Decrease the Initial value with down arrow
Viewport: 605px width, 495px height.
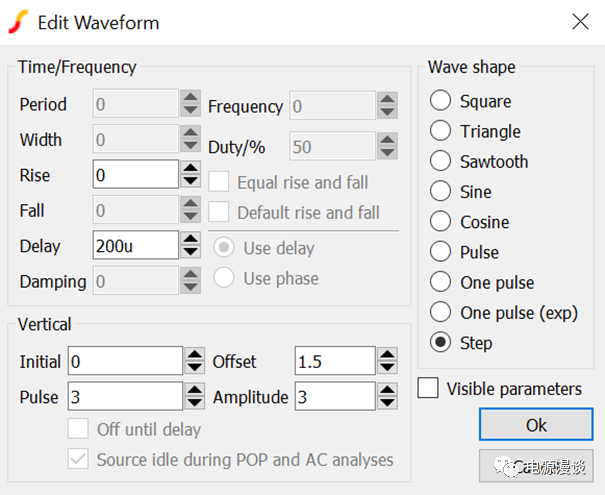click(x=194, y=368)
